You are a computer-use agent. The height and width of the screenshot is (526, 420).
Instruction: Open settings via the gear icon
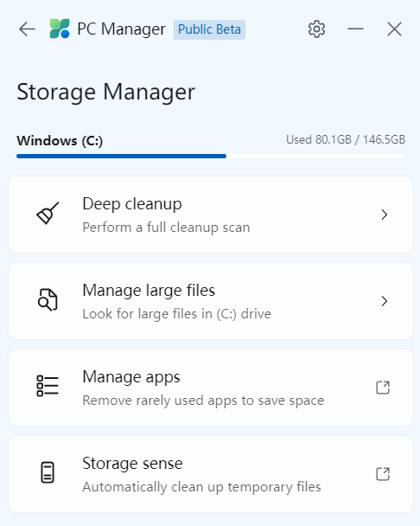pos(316,29)
